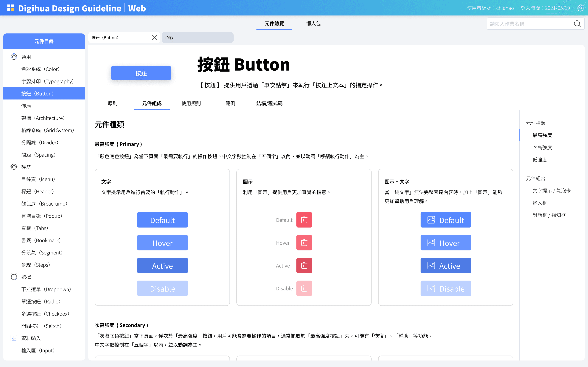Collapse the 導航 sidebar section
Viewport: 588px width, 367px height.
[x=26, y=167]
